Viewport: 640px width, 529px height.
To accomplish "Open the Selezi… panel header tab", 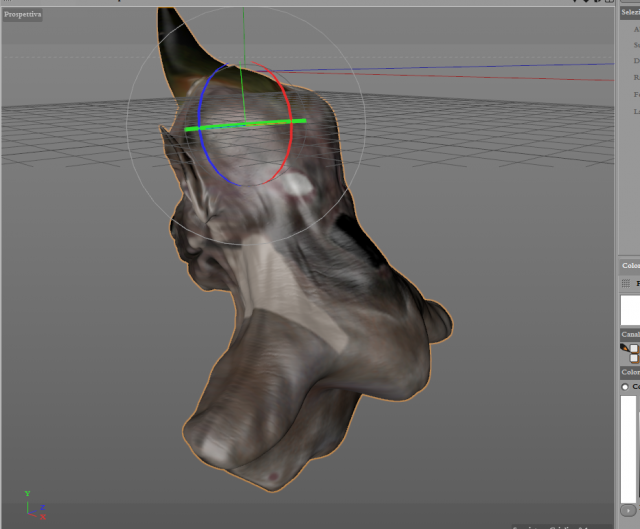I will [x=630, y=13].
